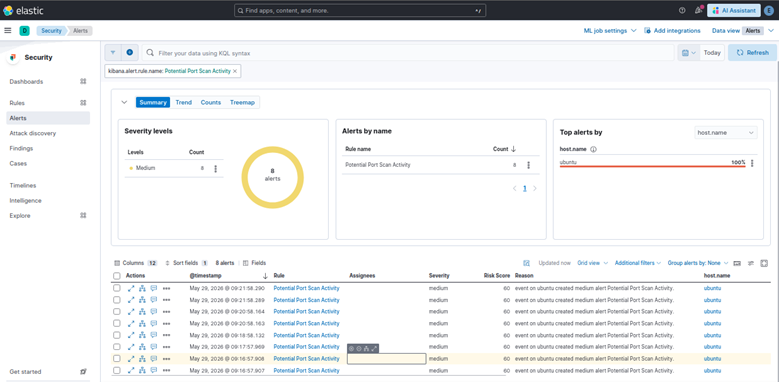
Task: Open the date quick menu calendar dropdown
Action: coord(689,53)
